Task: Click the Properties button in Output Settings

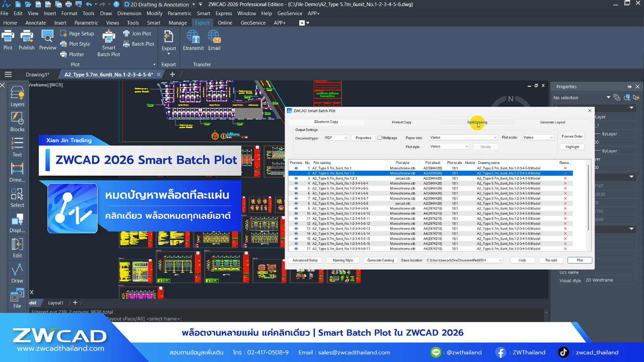Action: click(x=363, y=138)
